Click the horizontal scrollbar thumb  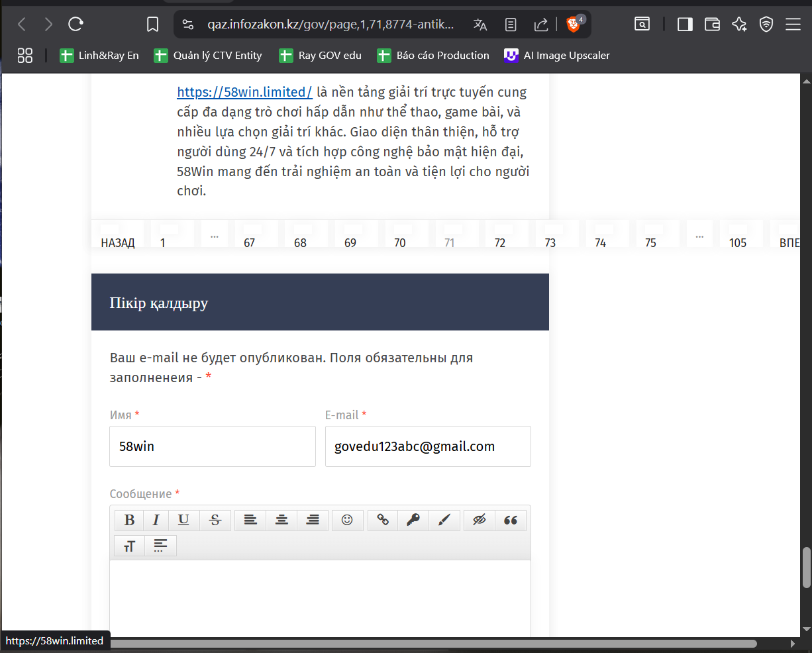coord(433,644)
